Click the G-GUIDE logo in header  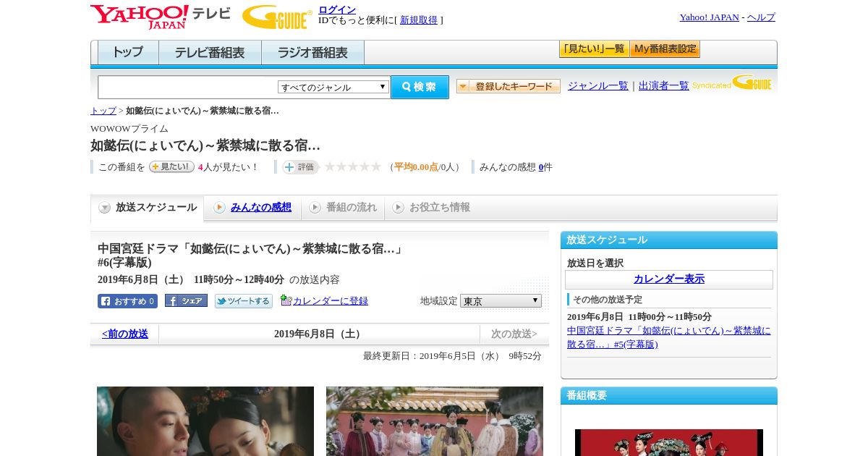pos(277,17)
